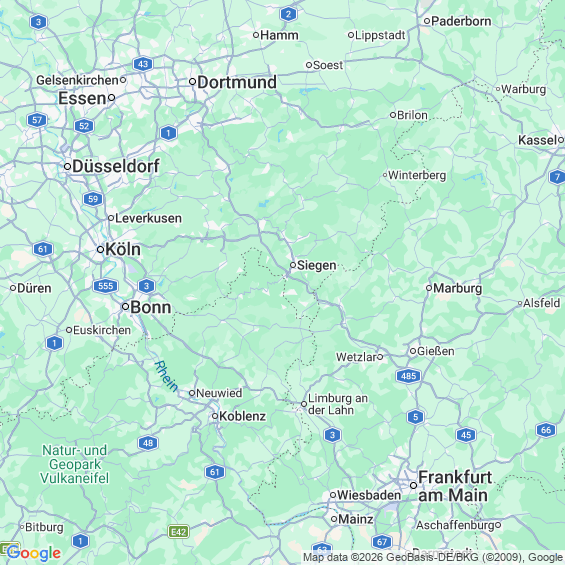This screenshot has height=565, width=565.
Task: Click the A 555 highway shield
Action: click(106, 286)
